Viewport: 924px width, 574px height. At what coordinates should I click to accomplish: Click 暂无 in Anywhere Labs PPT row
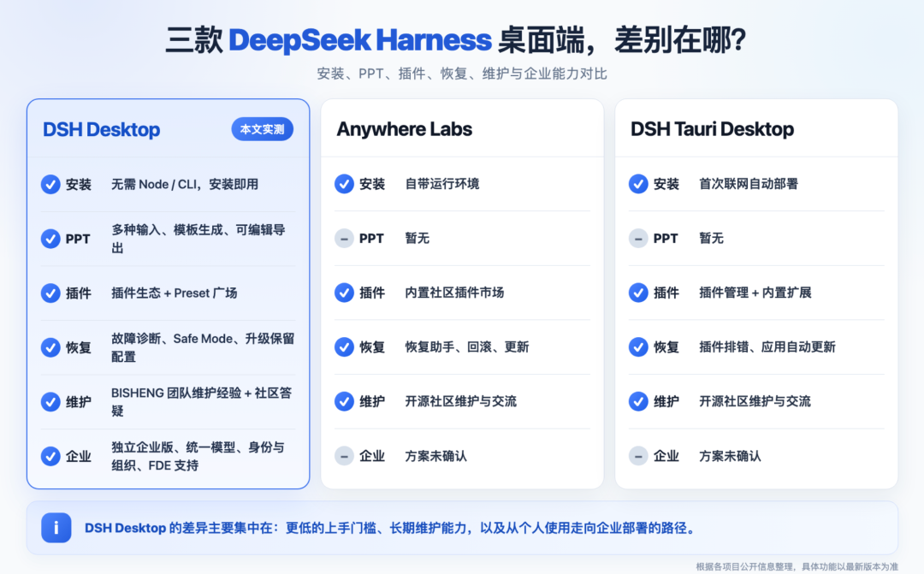pos(418,239)
